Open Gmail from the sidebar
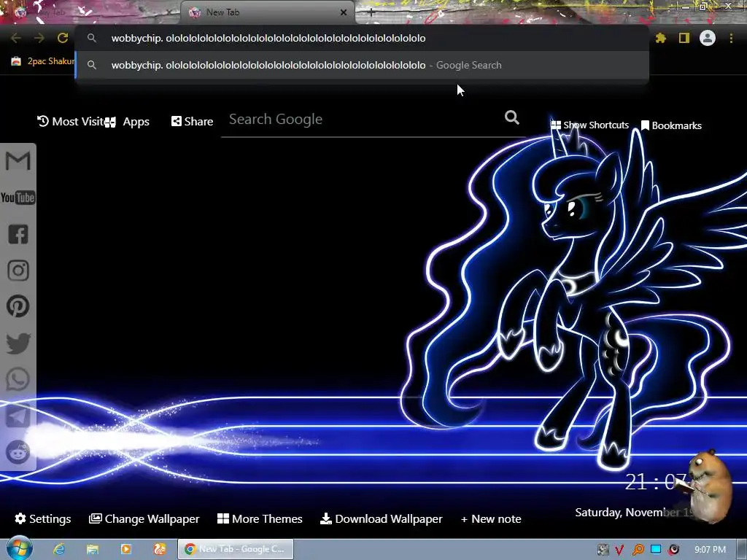 (18, 161)
